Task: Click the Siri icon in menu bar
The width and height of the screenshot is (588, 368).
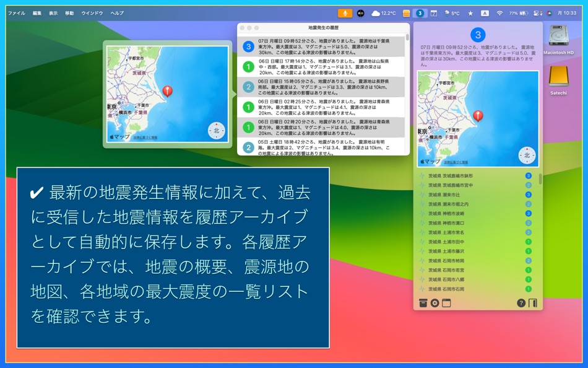Action: tap(549, 13)
